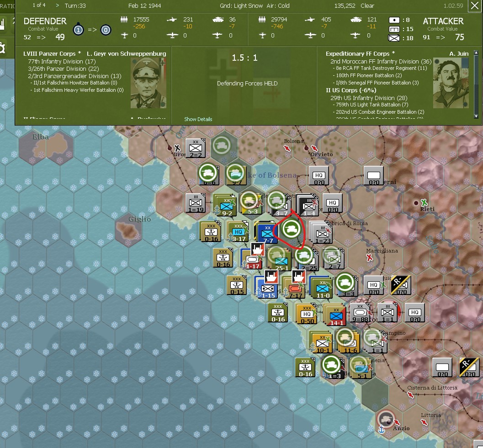Select the 1=19 regiment counter

(195, 203)
